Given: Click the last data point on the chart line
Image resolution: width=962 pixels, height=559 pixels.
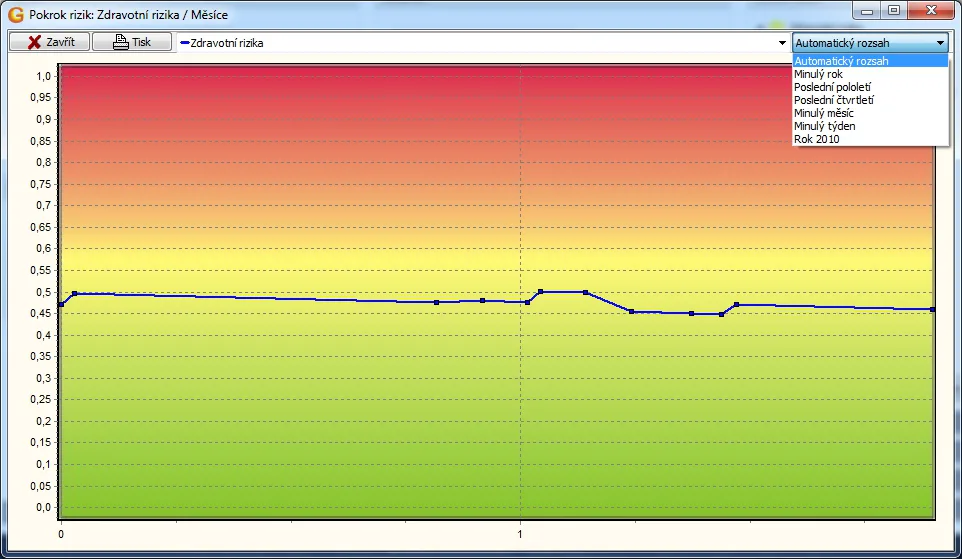Looking at the screenshot, I should pos(932,309).
